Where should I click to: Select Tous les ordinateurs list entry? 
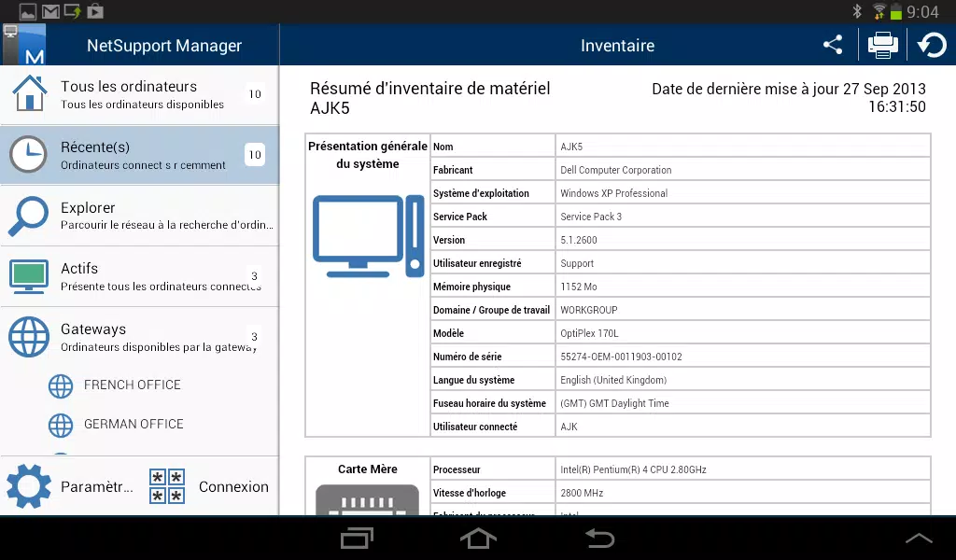pyautogui.click(x=140, y=94)
